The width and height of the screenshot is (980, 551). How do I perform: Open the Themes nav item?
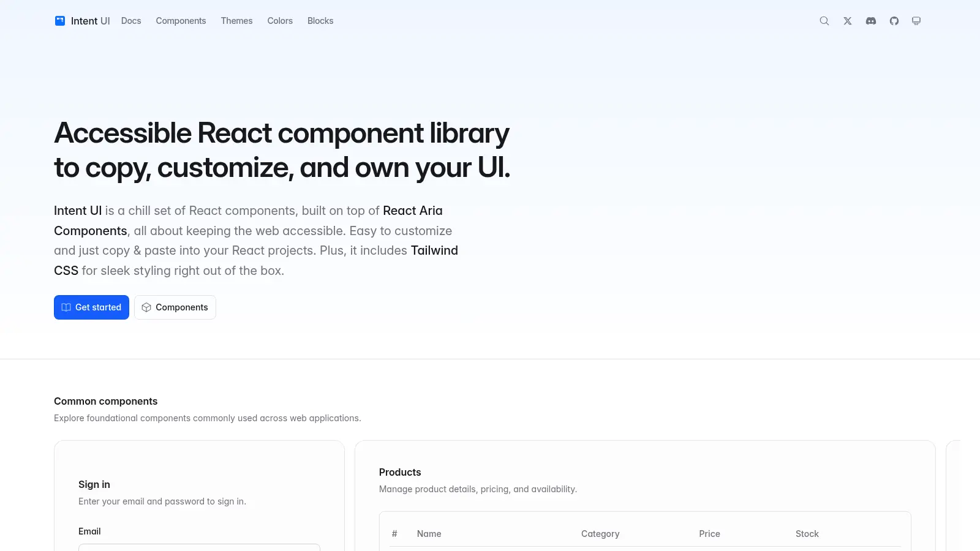pos(236,21)
